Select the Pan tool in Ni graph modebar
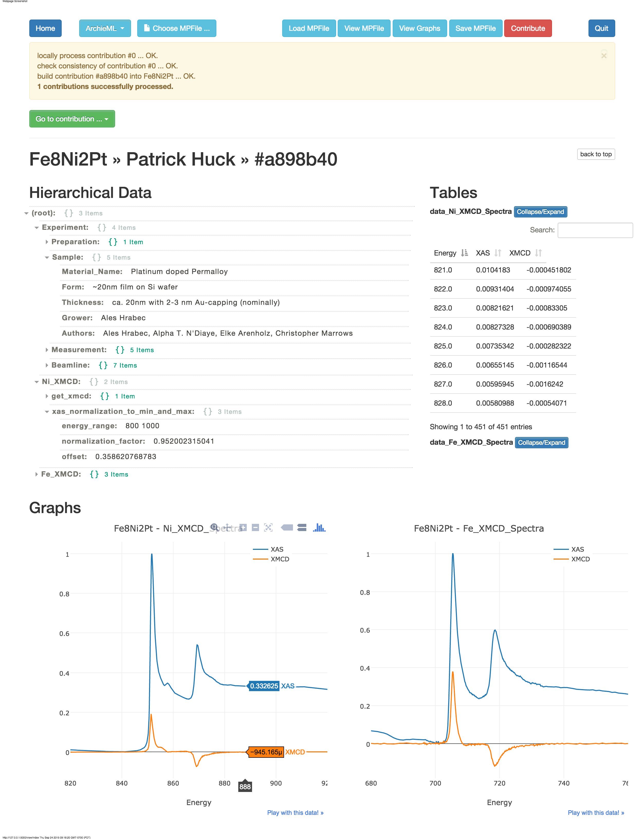The image size is (644, 839). click(227, 527)
